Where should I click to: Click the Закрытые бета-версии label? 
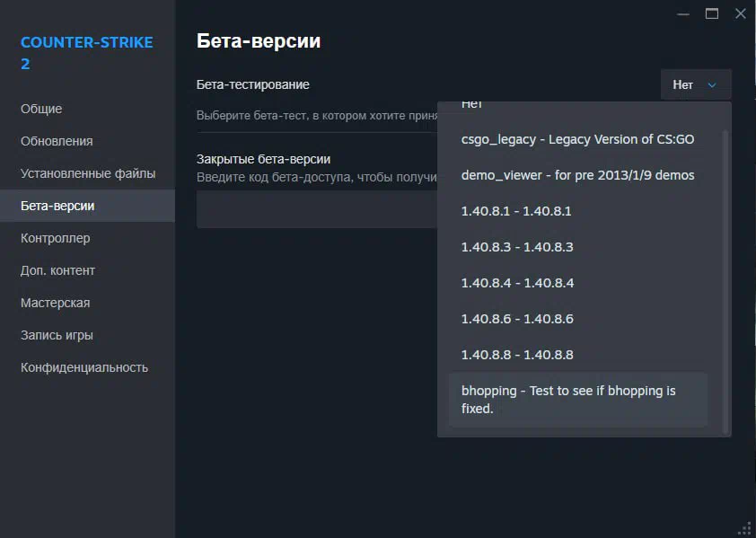263,159
